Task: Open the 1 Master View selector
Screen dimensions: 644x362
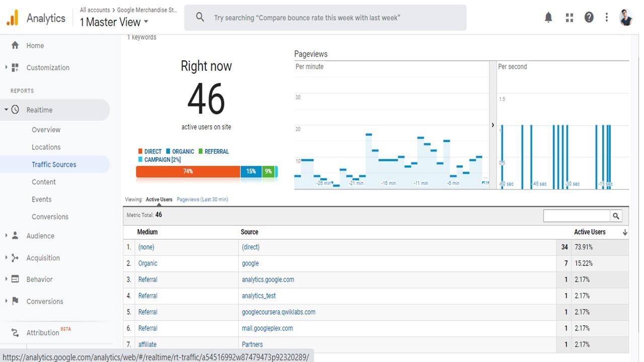Action: (112, 22)
